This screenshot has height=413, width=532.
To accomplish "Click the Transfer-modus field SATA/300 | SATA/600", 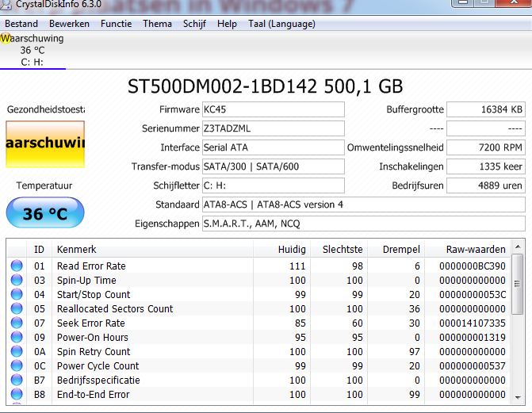I will click(274, 166).
